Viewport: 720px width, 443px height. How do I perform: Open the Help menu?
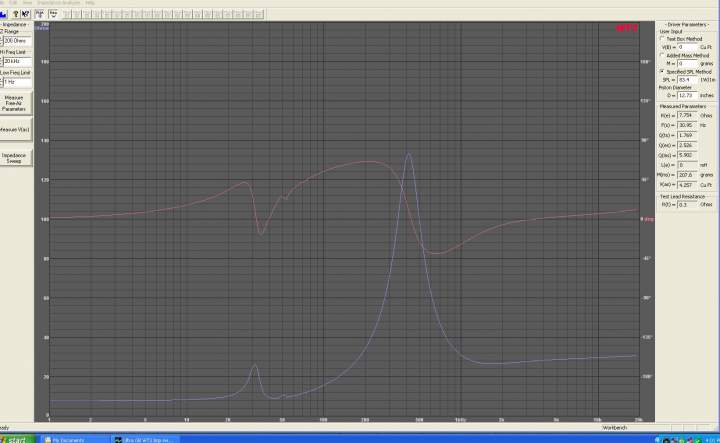90,3
